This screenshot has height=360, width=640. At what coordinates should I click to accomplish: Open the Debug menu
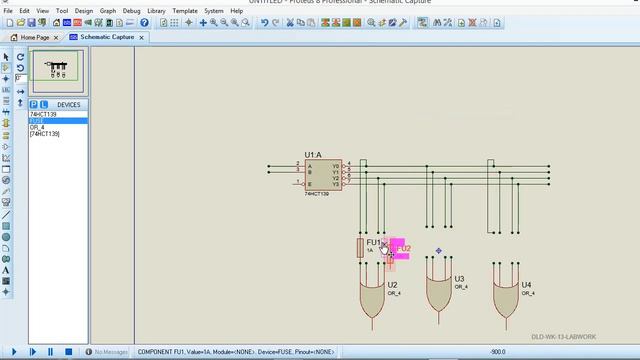[131, 11]
